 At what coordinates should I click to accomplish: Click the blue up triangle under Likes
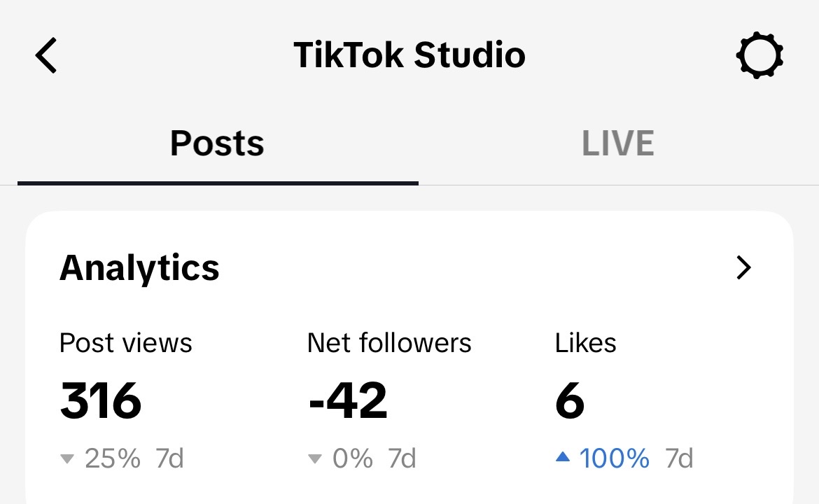[x=563, y=458]
